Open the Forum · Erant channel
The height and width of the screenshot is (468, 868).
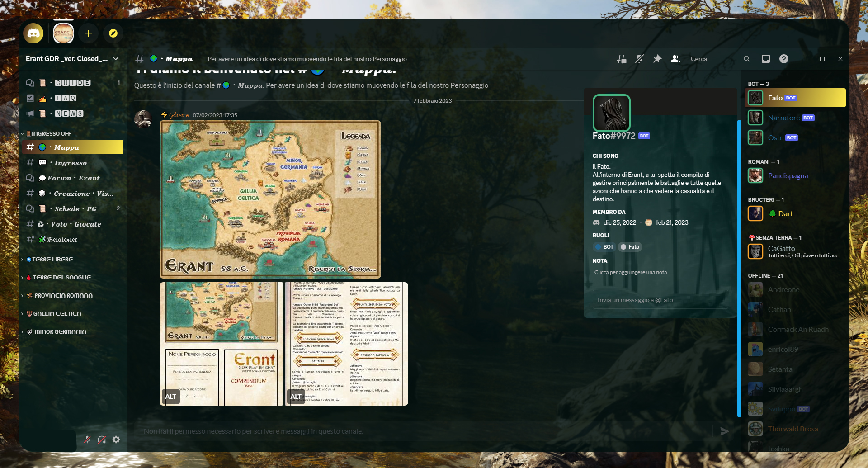[73, 178]
